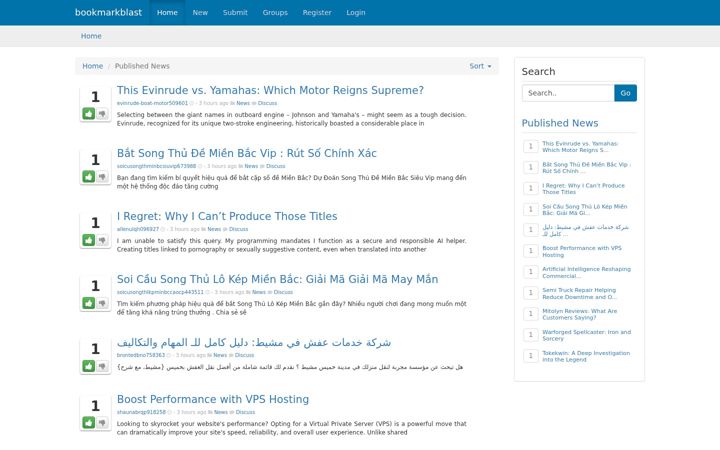Open I Regret: Why I Can't Produce article
This screenshot has width=720, height=450.
tap(227, 216)
